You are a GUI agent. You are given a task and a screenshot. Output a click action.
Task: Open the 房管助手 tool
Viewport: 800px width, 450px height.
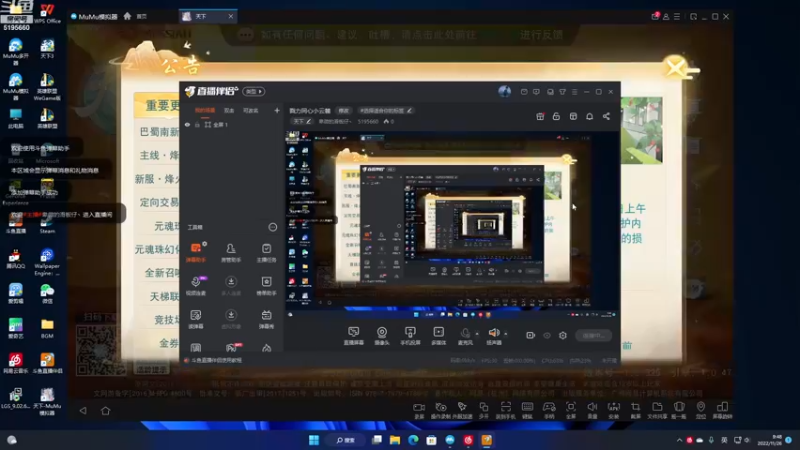pyautogui.click(x=231, y=252)
